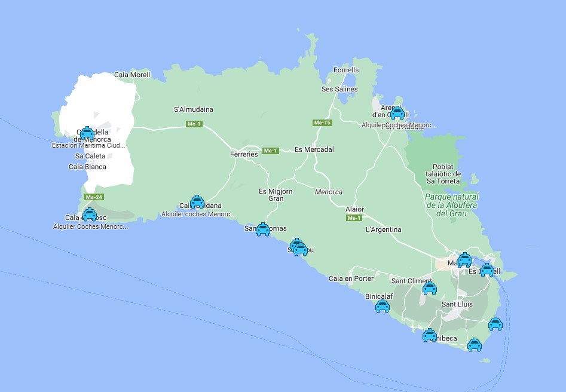Open Alquiler Coches Menorca label near Cala en Bosc
This screenshot has height=392, width=566.
(x=90, y=226)
